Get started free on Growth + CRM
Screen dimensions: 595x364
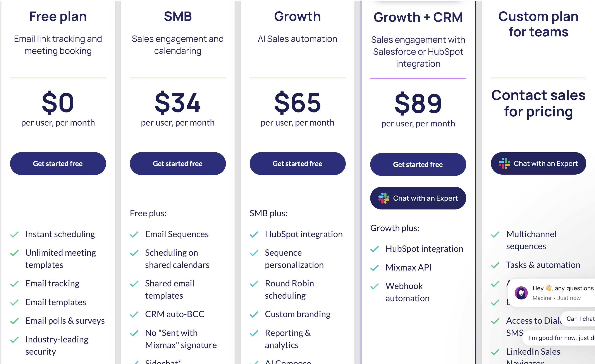(418, 165)
